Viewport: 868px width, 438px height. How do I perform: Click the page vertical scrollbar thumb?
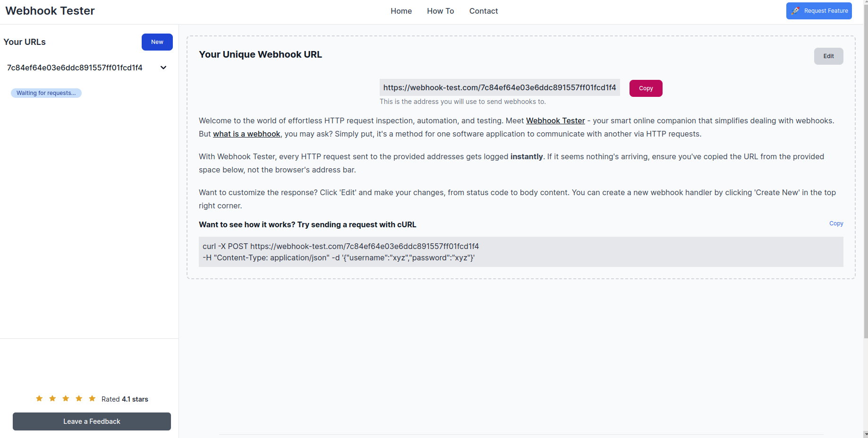(866, 172)
